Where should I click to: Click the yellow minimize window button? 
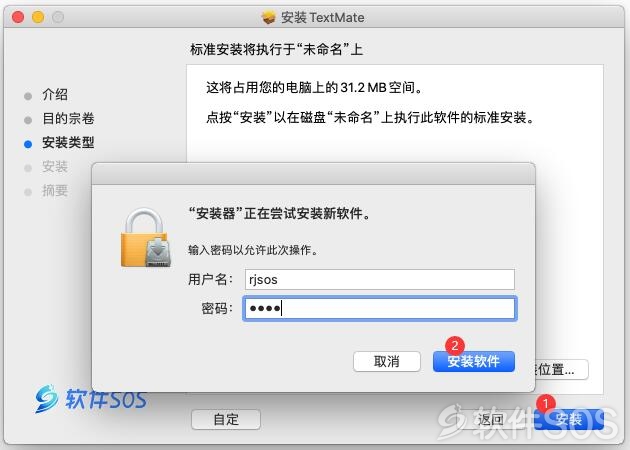pos(38,17)
